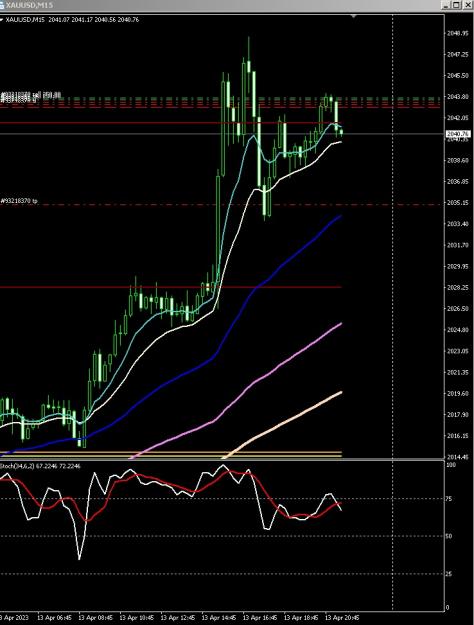This screenshot has height=625, width=474.
Task: Click the 2043.80 price scale label
Action: (x=457, y=96)
